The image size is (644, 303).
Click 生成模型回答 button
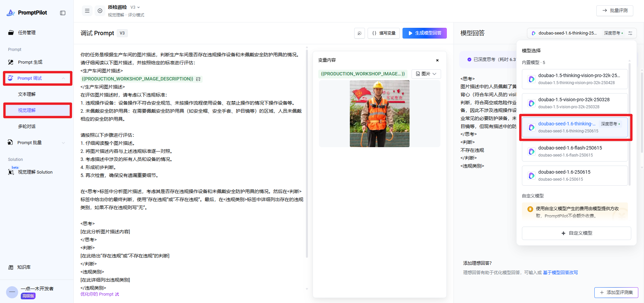tap(424, 33)
